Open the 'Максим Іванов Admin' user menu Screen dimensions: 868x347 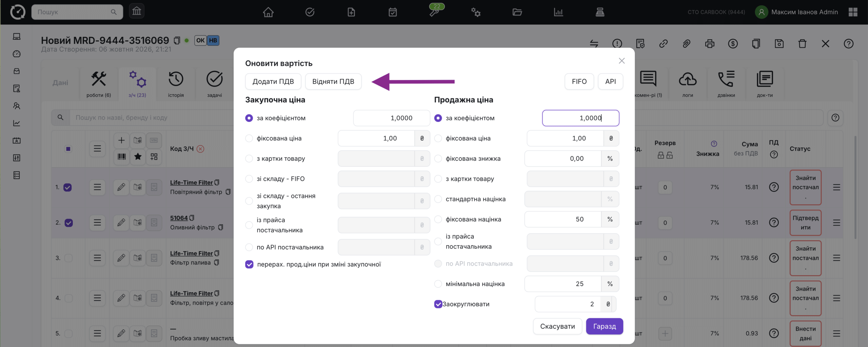[797, 12]
